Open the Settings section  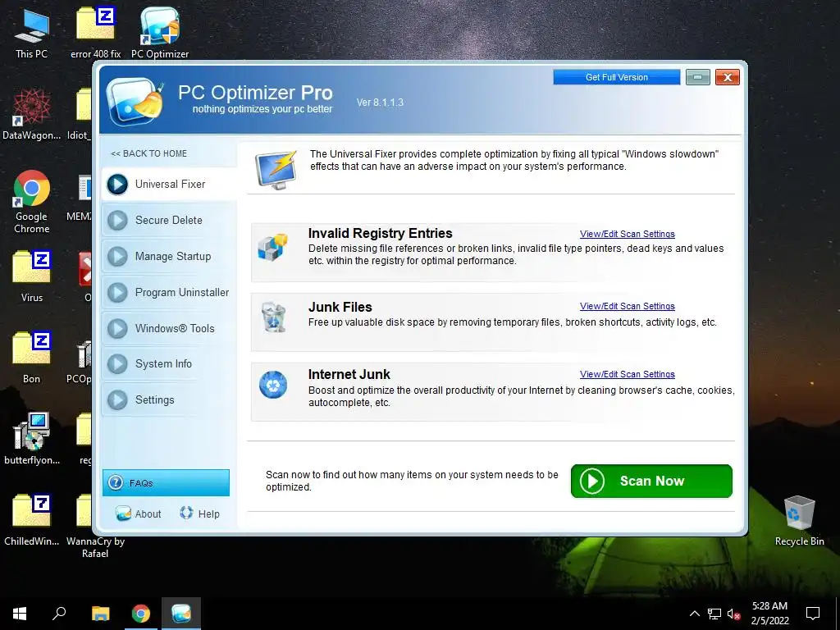(169, 399)
